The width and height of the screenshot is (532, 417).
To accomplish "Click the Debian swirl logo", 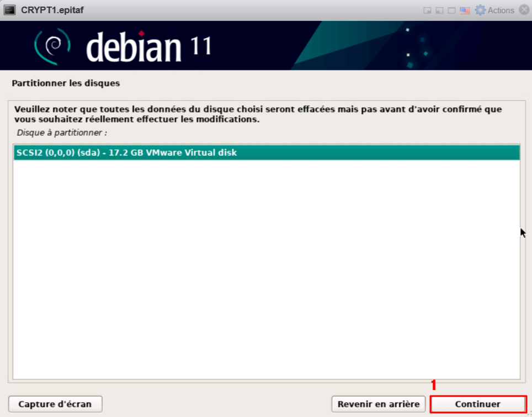I will pos(52,46).
